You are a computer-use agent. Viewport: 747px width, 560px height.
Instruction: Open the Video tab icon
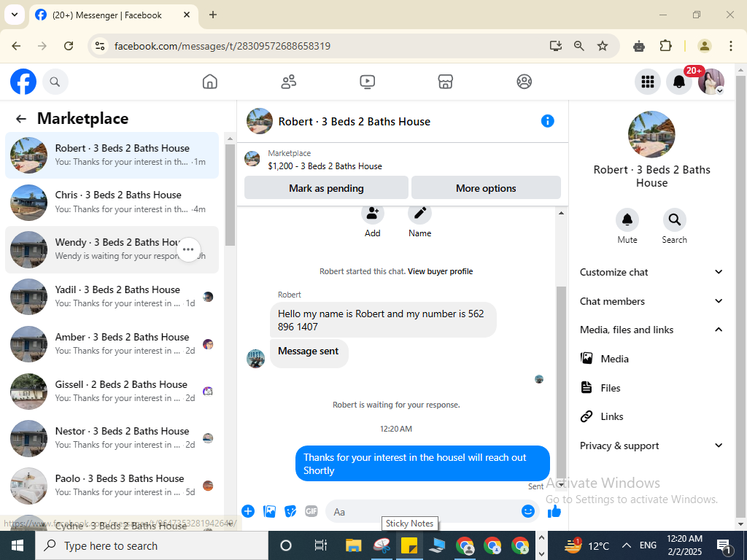click(367, 82)
